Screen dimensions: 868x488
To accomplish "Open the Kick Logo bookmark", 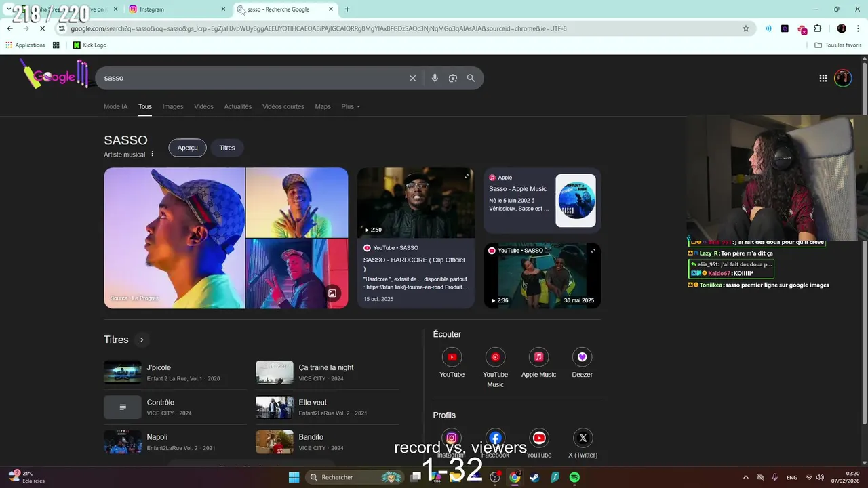I will 90,45.
